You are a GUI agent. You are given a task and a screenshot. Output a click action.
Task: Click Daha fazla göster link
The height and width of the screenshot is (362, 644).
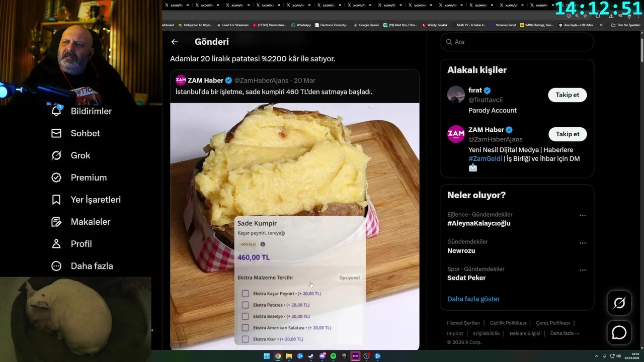click(473, 299)
